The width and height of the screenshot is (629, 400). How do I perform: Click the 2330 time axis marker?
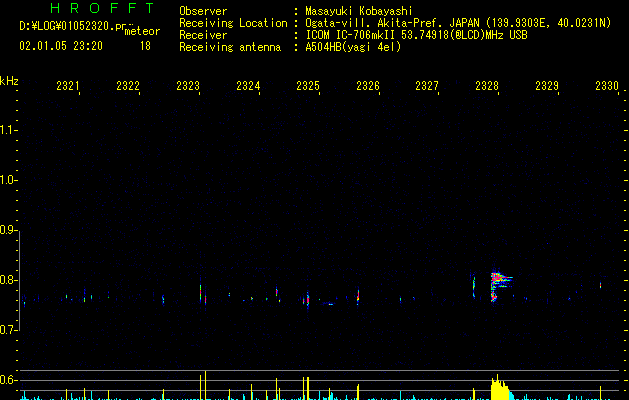[x=607, y=85]
